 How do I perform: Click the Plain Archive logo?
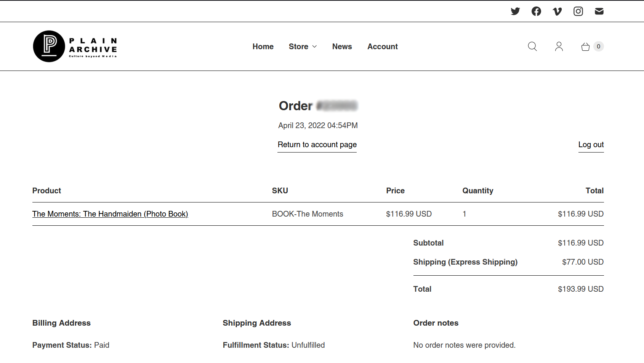[x=75, y=47]
